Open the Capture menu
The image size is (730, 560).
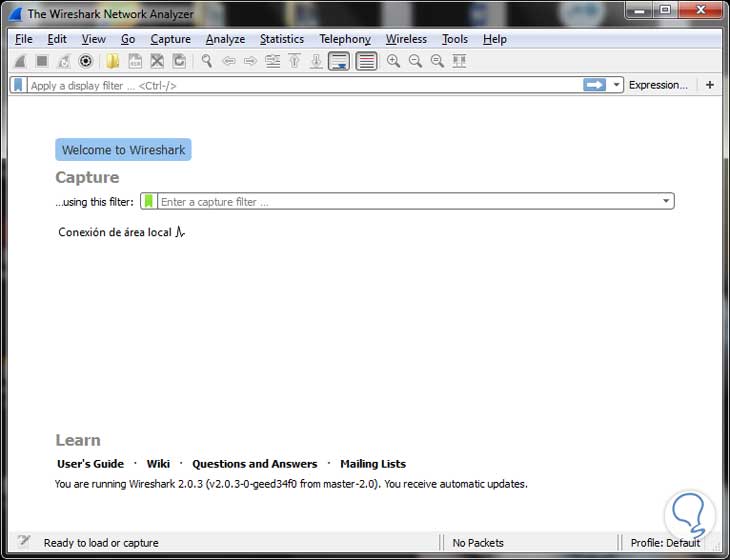coord(170,39)
